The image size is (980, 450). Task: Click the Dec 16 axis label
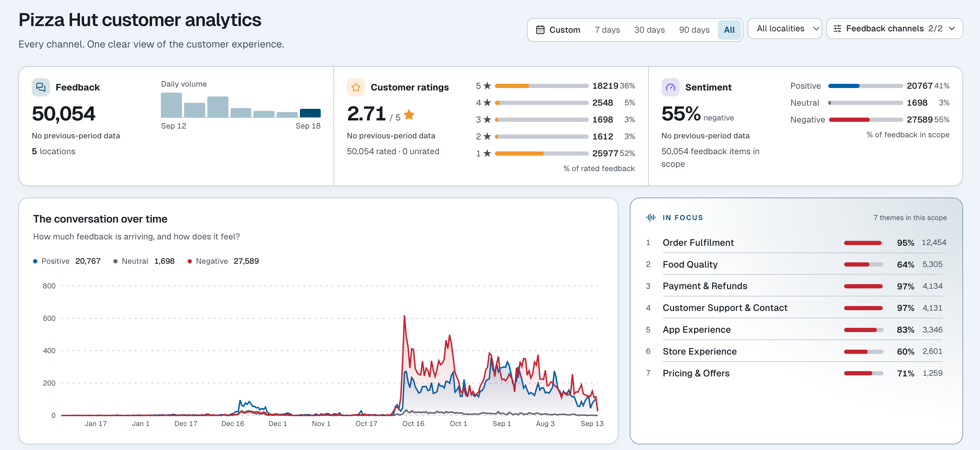point(232,423)
